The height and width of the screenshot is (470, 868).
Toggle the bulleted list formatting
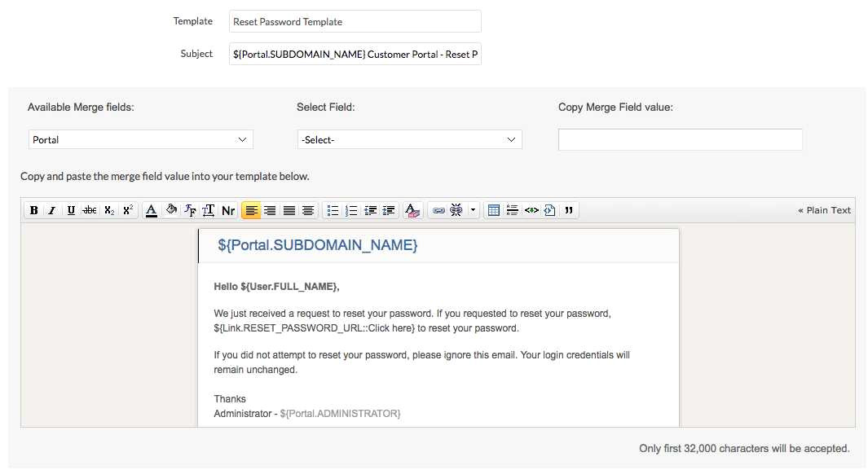[x=333, y=209]
